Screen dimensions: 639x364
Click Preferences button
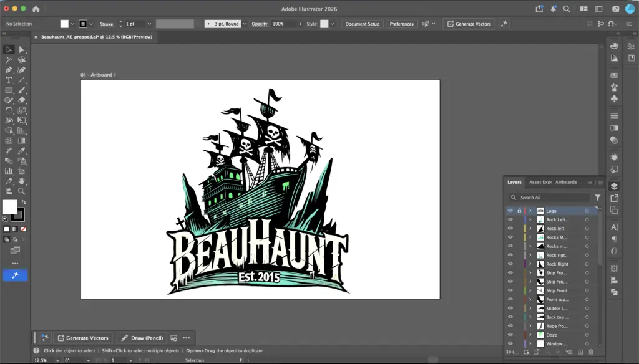[x=401, y=24]
